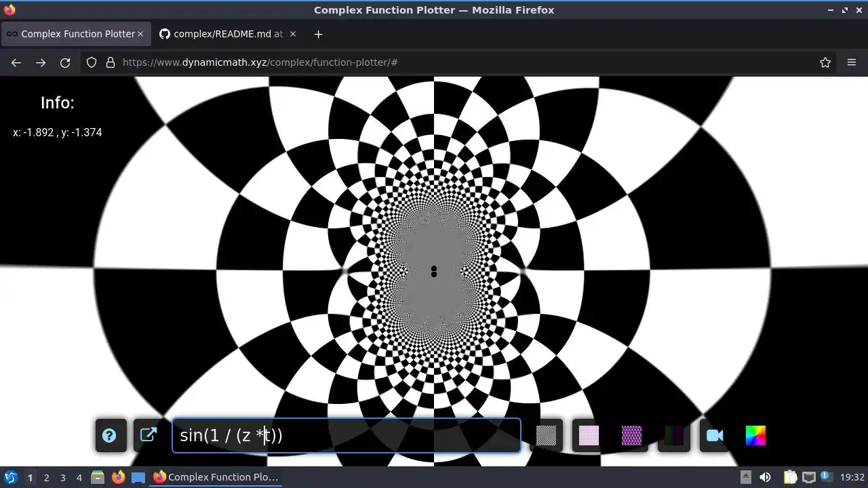Click the removable media eject tray icon
This screenshot has height=488, width=868.
745,477
